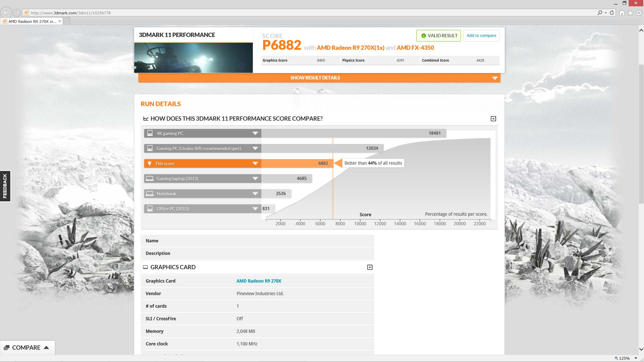Click the laptop icon in Notebook row
The image size is (644, 362).
coord(150,194)
